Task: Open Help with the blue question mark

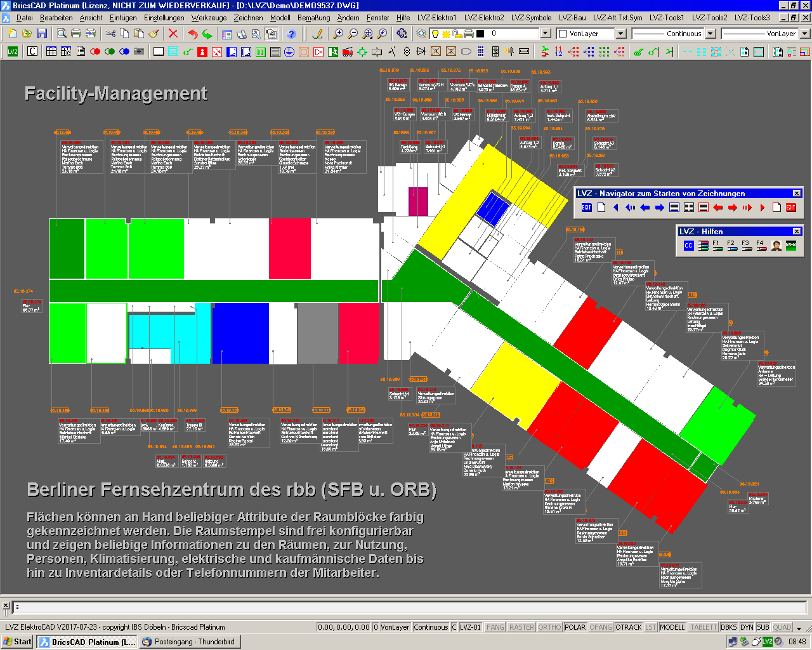Action: pyautogui.click(x=291, y=34)
